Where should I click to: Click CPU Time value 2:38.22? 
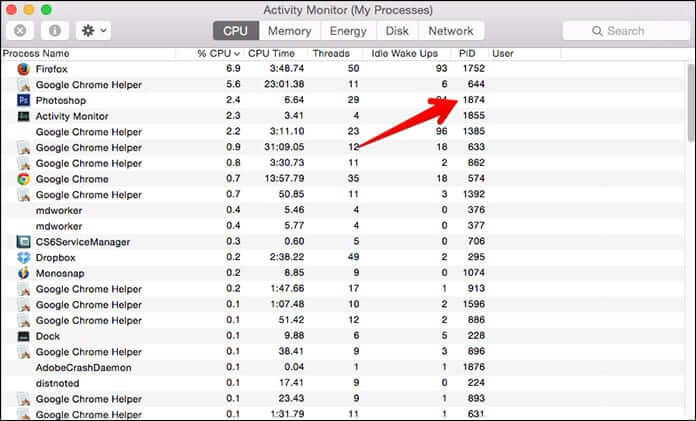pos(287,257)
